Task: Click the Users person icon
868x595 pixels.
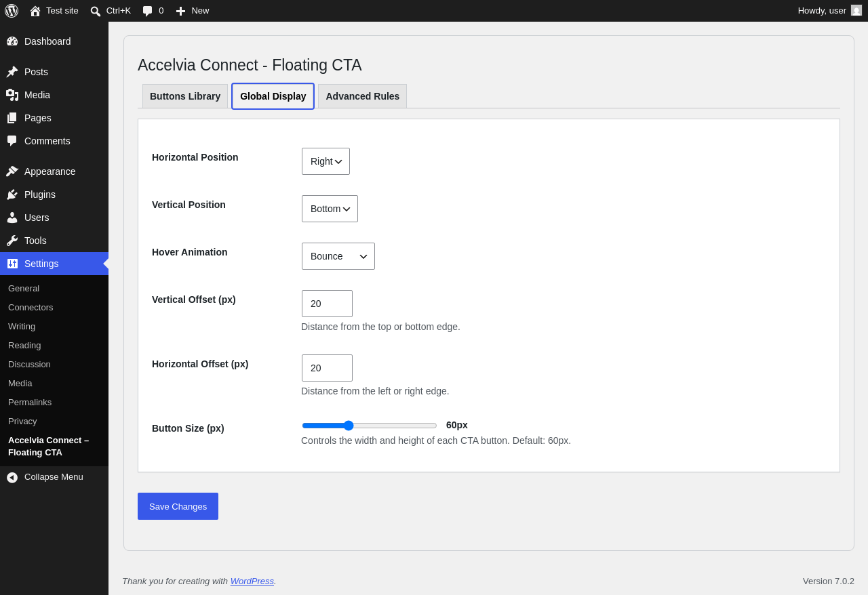Action: click(12, 218)
